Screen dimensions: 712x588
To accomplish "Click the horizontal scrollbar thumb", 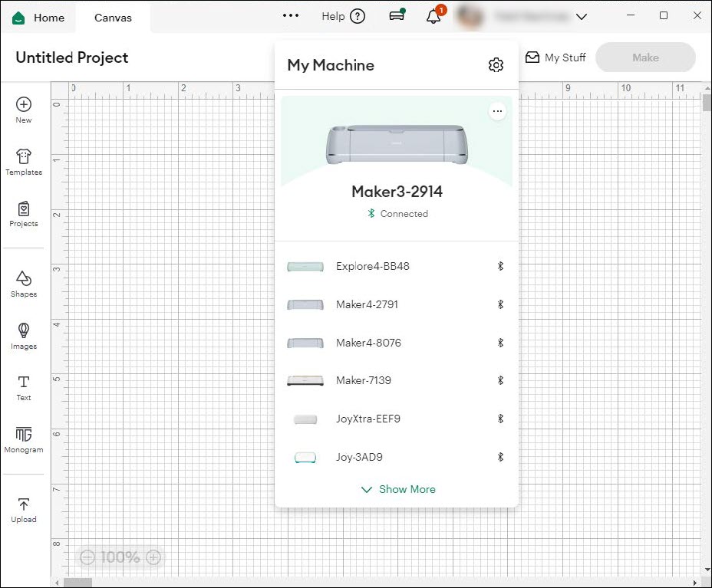I will (x=77, y=583).
